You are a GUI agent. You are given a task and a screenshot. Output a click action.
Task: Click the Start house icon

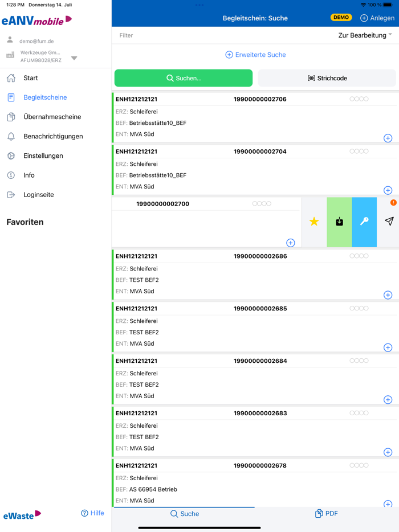click(x=11, y=78)
